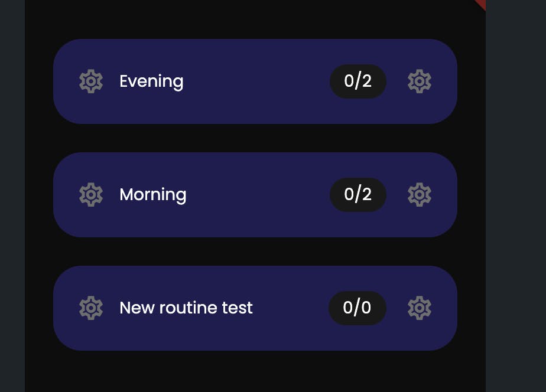
Task: Click the red corner banner at top
Action: 480,4
